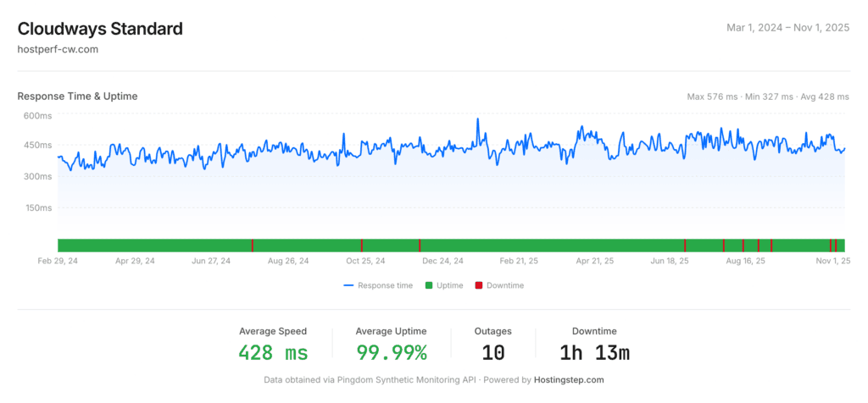Image resolution: width=868 pixels, height=403 pixels.
Task: Click the Dec 24, 24 axis label
Action: click(x=442, y=261)
